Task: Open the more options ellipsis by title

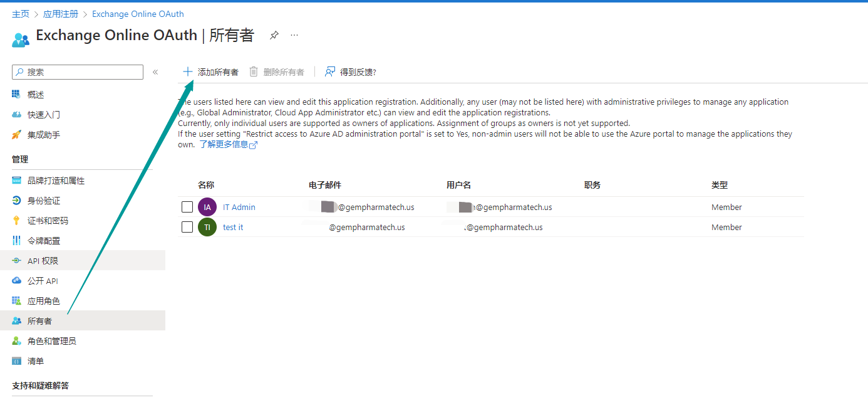Action: coord(294,35)
